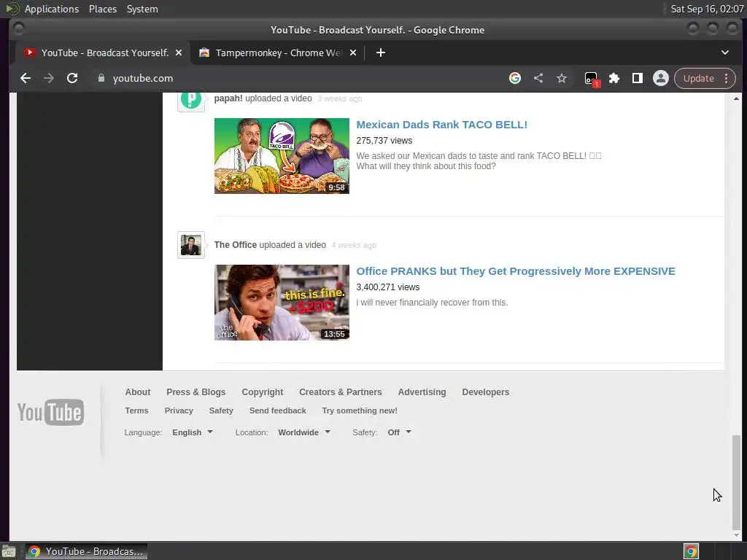Viewport: 747px width, 560px height.
Task: Open the Safety Off dropdown
Action: coord(399,432)
